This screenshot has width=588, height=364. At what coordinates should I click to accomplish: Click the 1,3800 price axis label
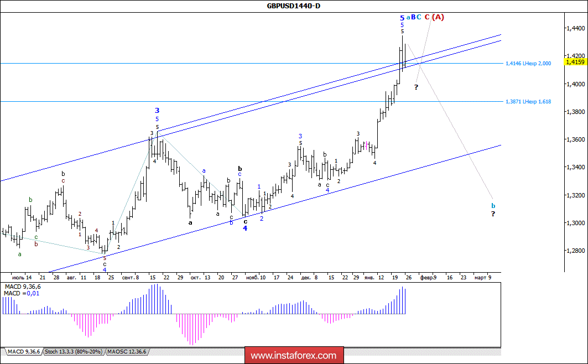(576, 112)
